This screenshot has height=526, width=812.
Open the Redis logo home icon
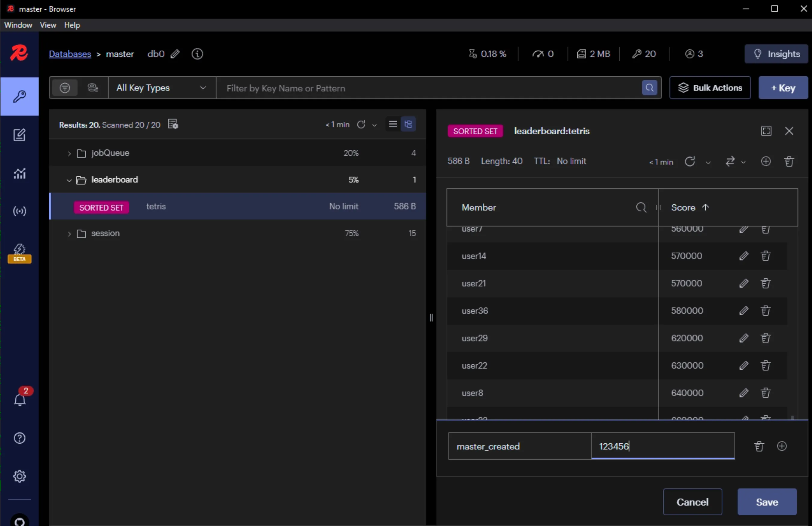pos(19,53)
